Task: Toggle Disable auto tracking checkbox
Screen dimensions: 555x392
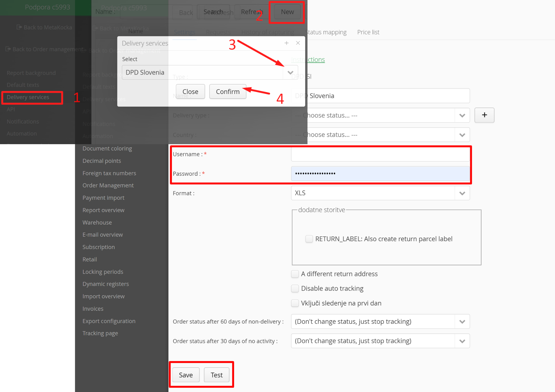Action: (295, 289)
